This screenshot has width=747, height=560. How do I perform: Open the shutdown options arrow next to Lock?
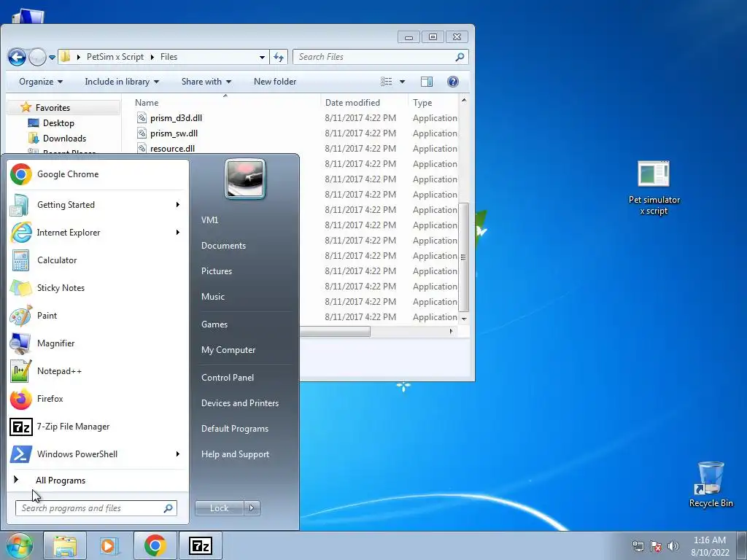point(252,508)
